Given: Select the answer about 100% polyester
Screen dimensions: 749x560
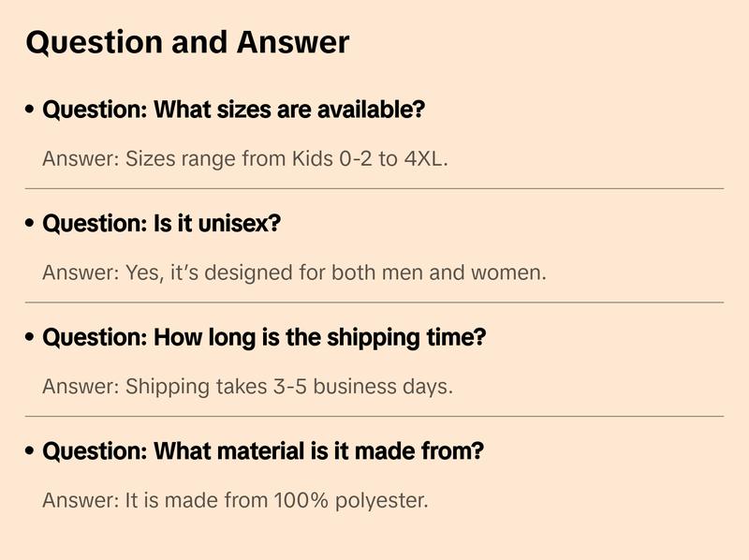Looking at the screenshot, I should click(235, 500).
